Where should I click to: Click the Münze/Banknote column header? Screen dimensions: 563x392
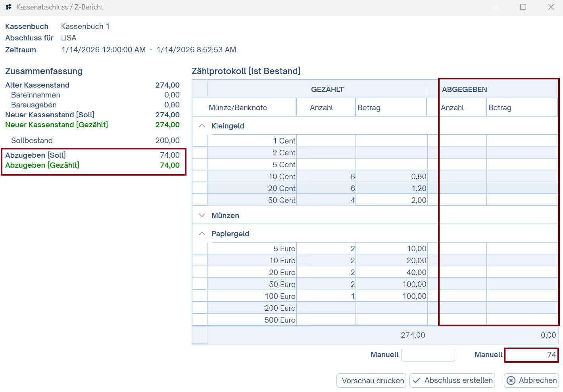tap(238, 107)
